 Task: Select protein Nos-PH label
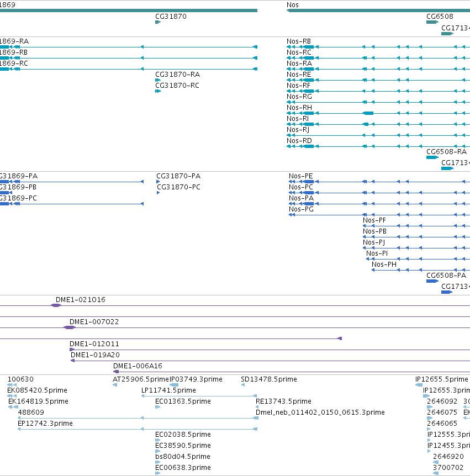(384, 265)
